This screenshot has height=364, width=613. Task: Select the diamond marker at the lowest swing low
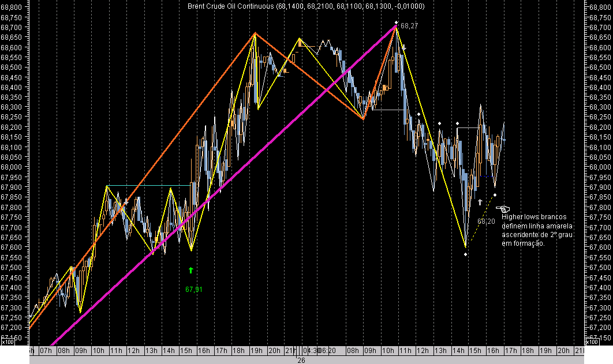[x=465, y=254]
